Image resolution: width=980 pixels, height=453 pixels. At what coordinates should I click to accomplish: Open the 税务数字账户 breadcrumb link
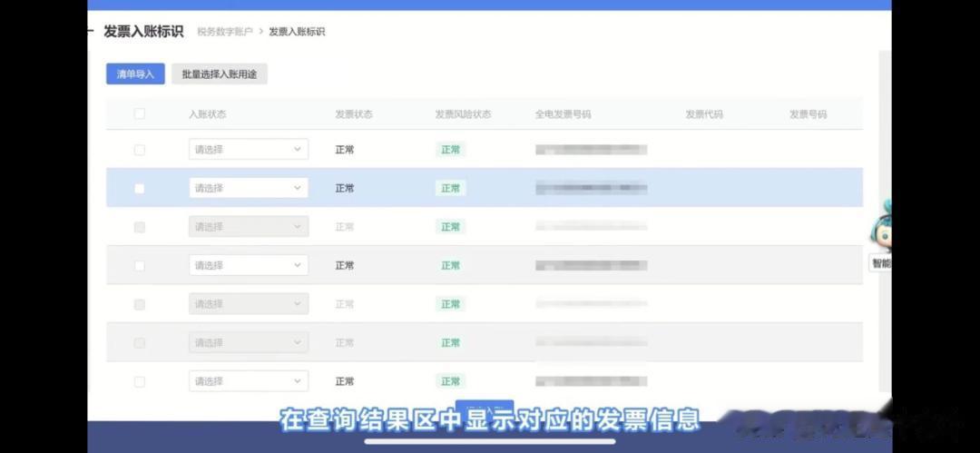tap(225, 32)
